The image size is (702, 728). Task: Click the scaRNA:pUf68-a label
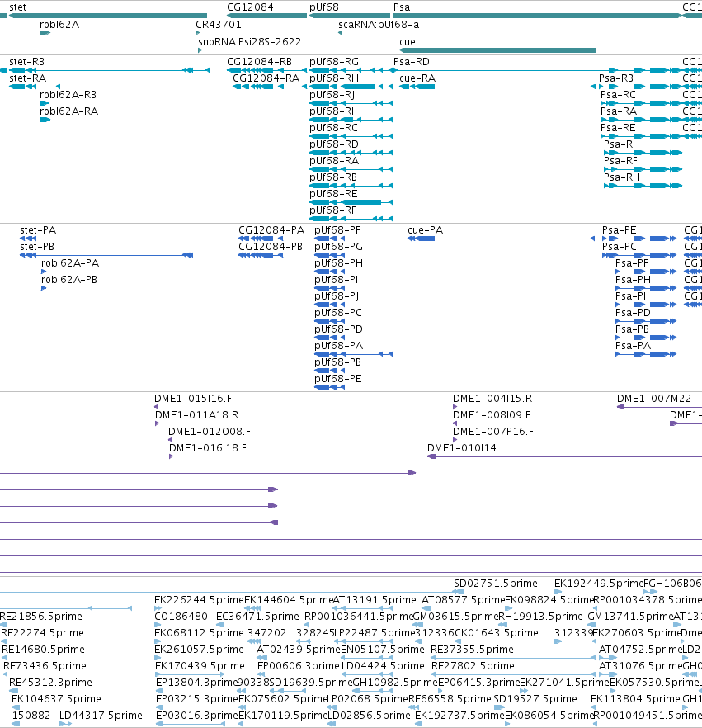379,25
